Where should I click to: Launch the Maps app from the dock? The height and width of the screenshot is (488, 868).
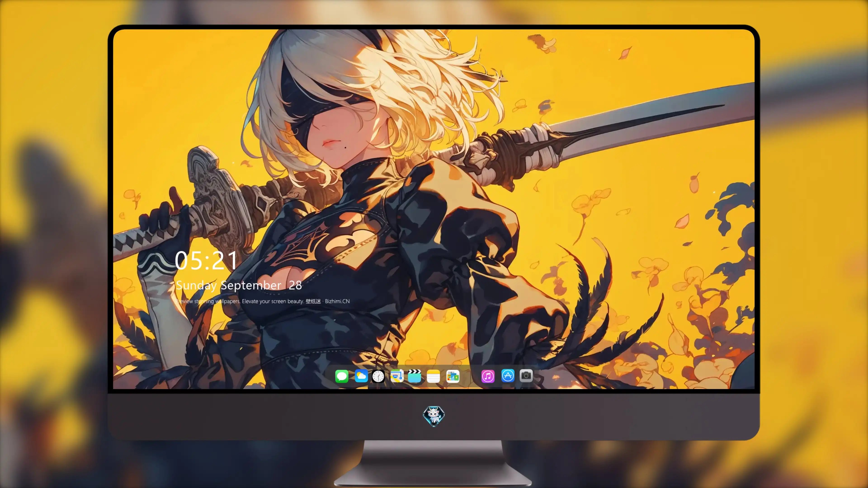click(397, 376)
